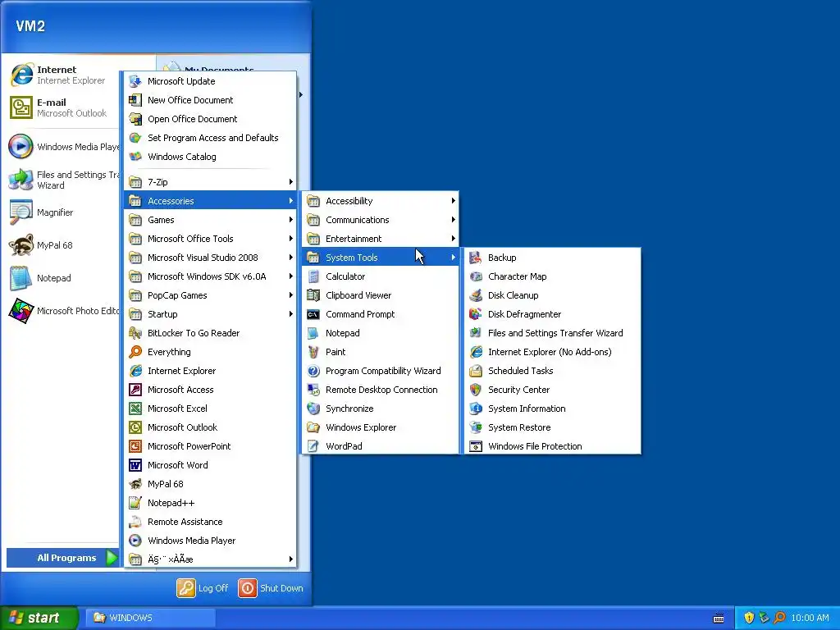Image resolution: width=840 pixels, height=630 pixels.
Task: Open New Office Document
Action: click(x=211, y=100)
